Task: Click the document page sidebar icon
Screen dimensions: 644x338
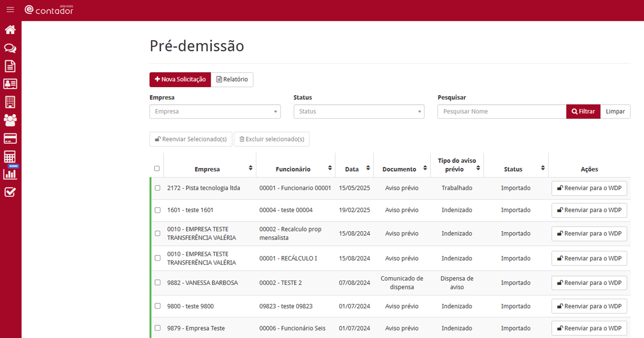Action: (10, 66)
